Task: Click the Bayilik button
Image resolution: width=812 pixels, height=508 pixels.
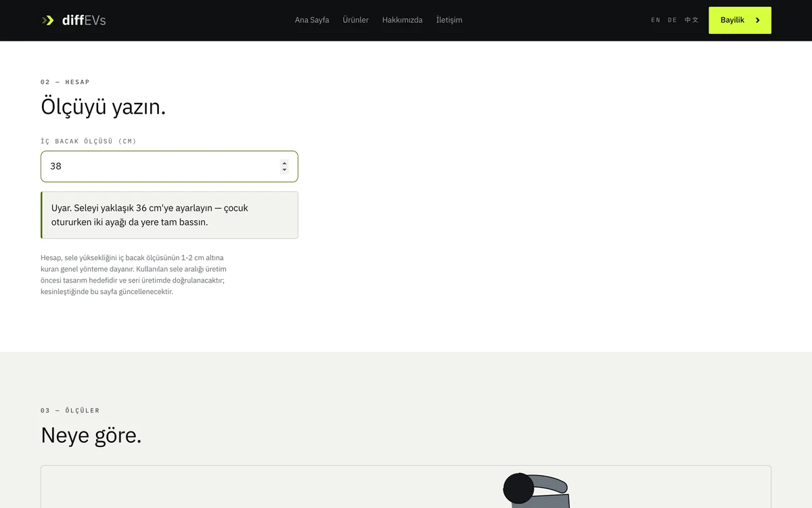Action: coord(740,20)
